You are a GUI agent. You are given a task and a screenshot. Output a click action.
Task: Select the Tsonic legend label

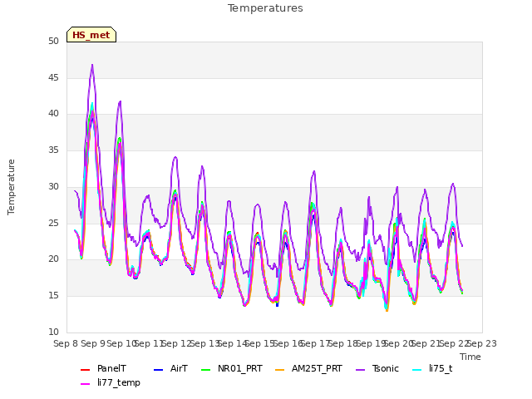coord(386,369)
